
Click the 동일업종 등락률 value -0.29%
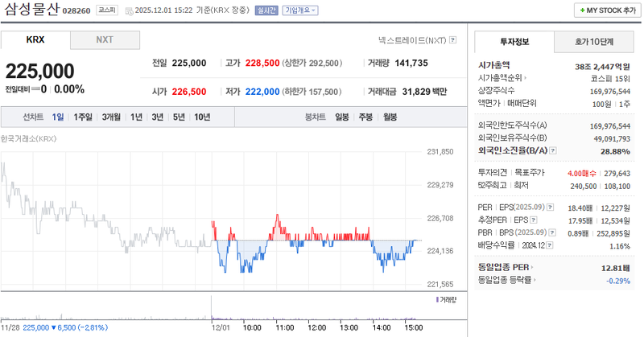[618, 282]
